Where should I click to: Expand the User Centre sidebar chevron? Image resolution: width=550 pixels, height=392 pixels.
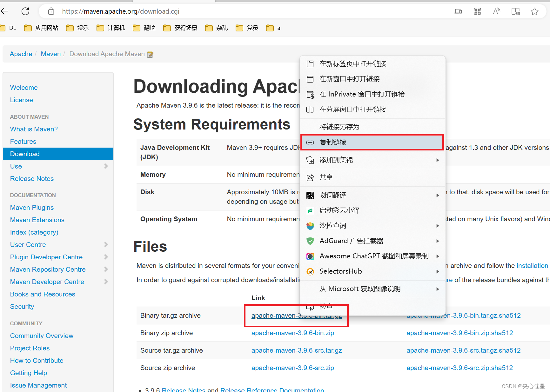click(106, 244)
